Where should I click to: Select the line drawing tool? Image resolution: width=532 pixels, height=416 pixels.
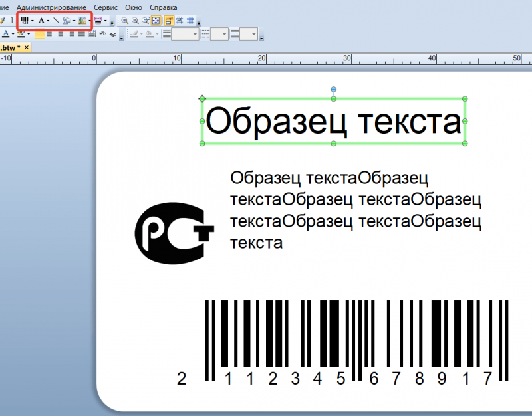pyautogui.click(x=57, y=21)
